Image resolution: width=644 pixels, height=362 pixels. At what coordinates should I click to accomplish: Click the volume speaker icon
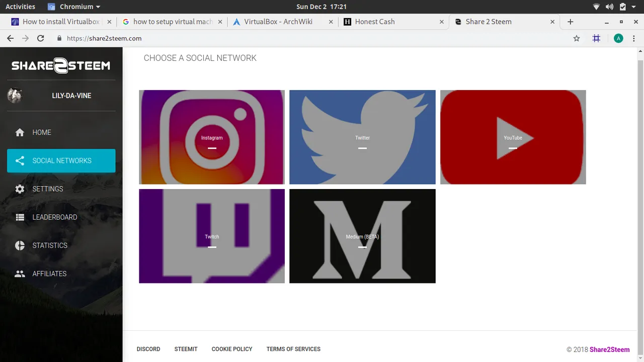[609, 7]
